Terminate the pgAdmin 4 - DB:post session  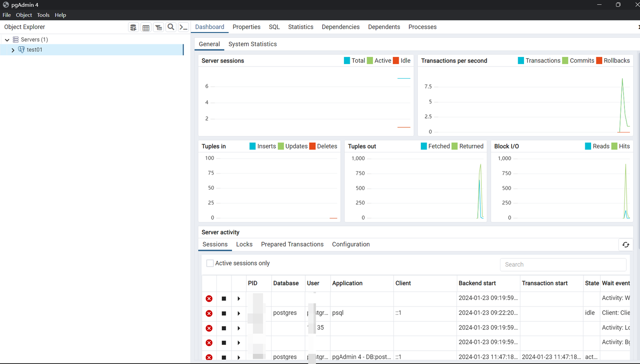pyautogui.click(x=209, y=357)
